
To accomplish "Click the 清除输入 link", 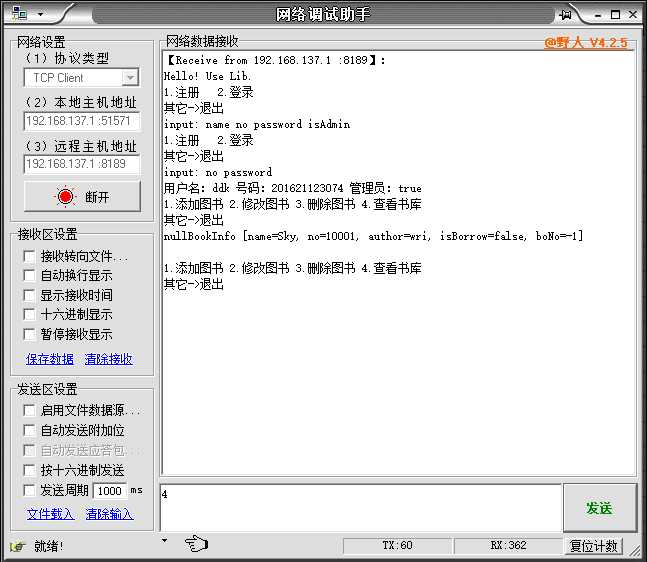I will (x=109, y=514).
